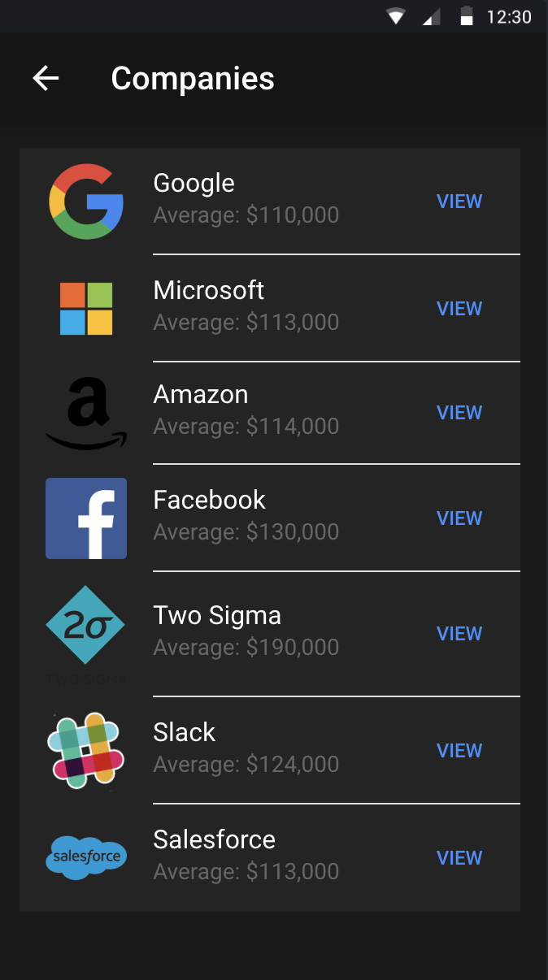Tap the Salesforce cloud logo
548x980 pixels.
86,857
